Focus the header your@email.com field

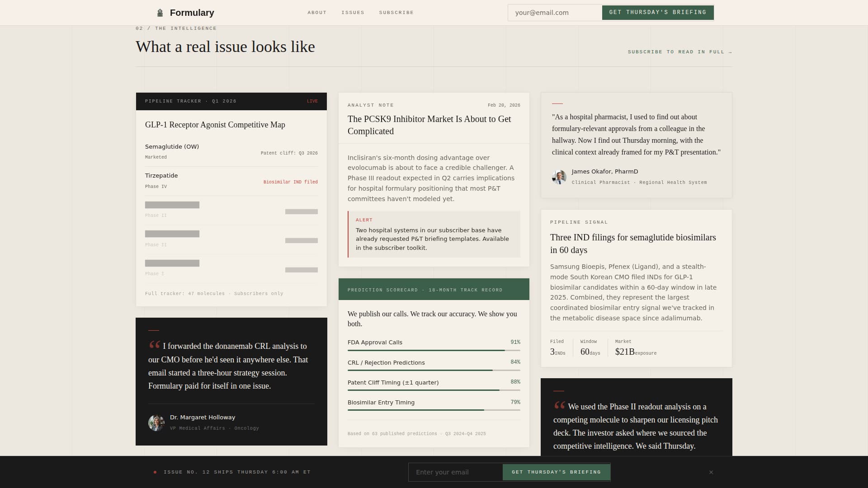pyautogui.click(x=555, y=13)
